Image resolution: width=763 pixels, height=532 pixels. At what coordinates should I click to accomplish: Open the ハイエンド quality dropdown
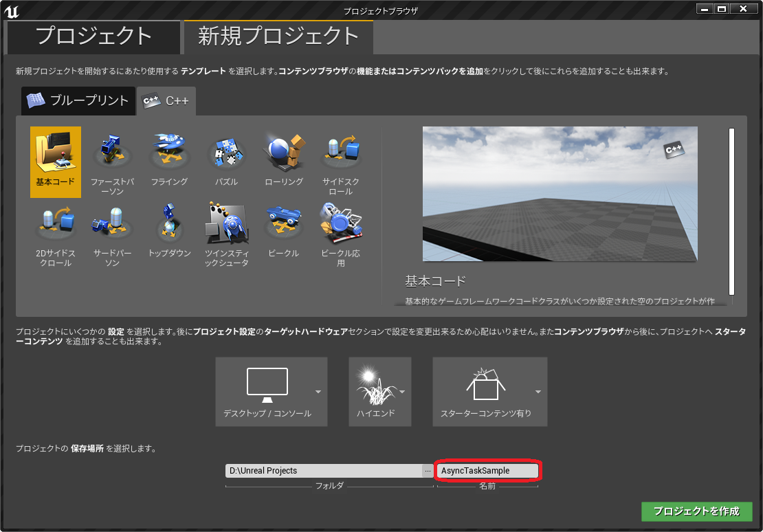click(x=380, y=392)
